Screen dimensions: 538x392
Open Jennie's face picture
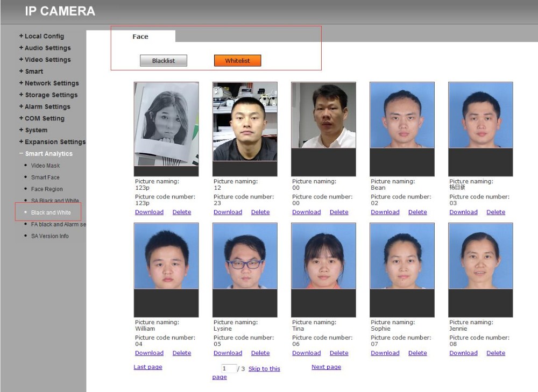480,270
